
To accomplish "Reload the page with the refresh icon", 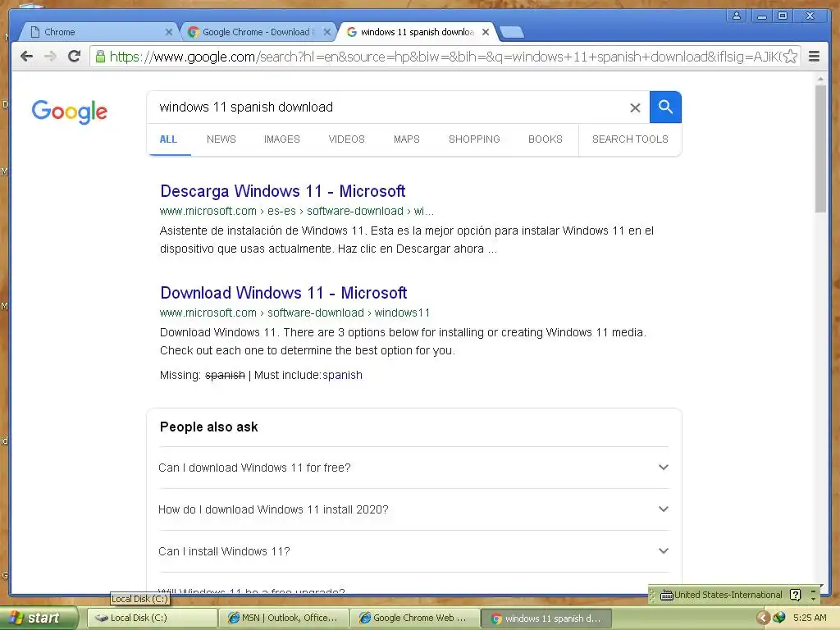I will (x=75, y=57).
